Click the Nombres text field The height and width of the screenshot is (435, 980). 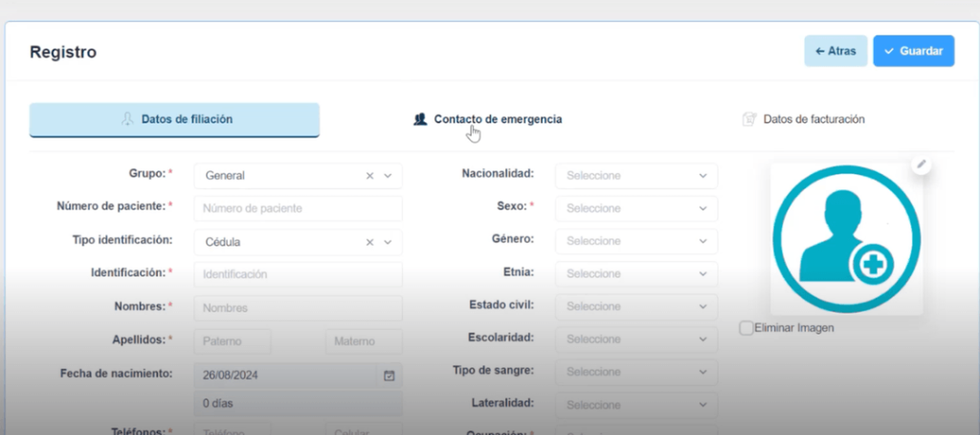click(298, 308)
